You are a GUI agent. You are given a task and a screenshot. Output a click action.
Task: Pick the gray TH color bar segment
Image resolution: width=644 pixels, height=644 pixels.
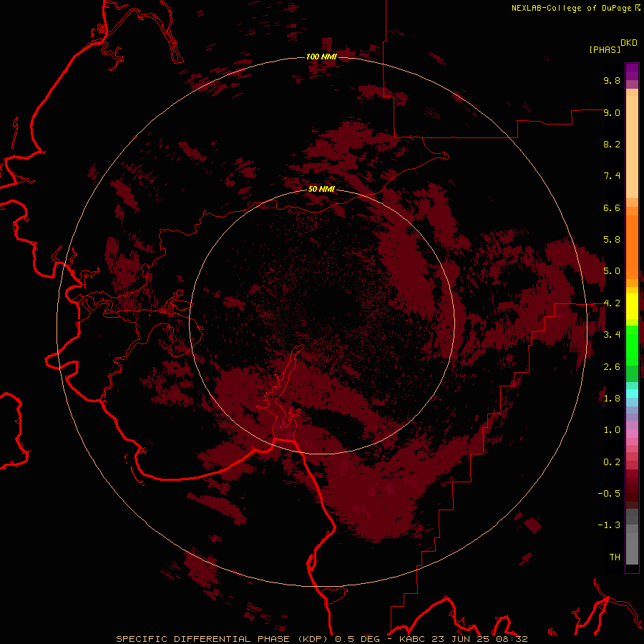point(632,548)
